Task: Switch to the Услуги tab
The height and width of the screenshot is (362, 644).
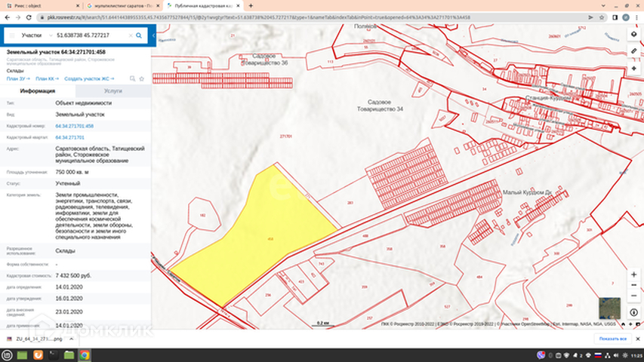Action: click(x=113, y=90)
